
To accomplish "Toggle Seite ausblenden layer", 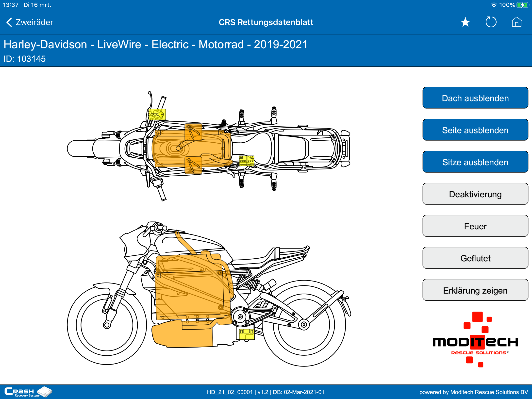I will tap(475, 130).
